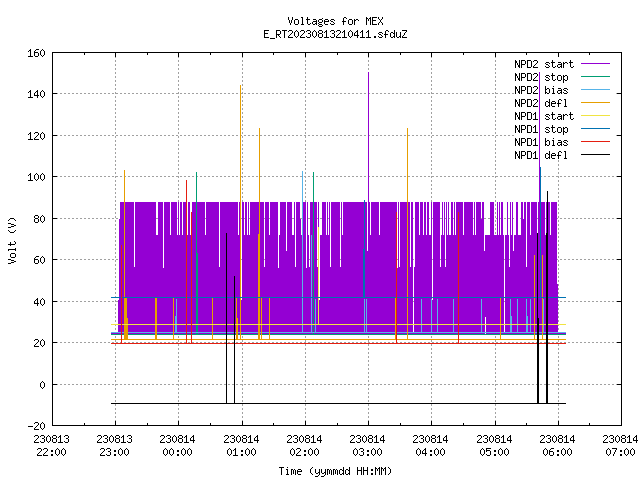Click the x-axis tick label 230814 07:00

coord(620,446)
